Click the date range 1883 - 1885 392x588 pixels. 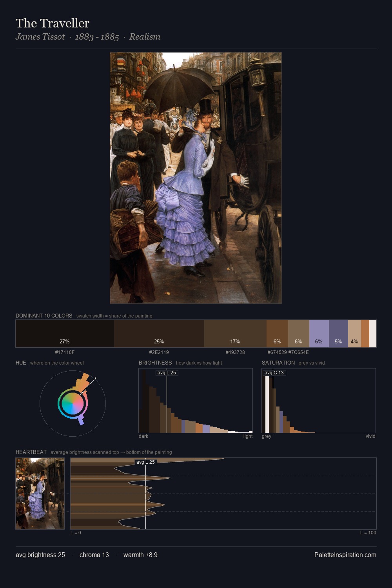click(x=97, y=36)
